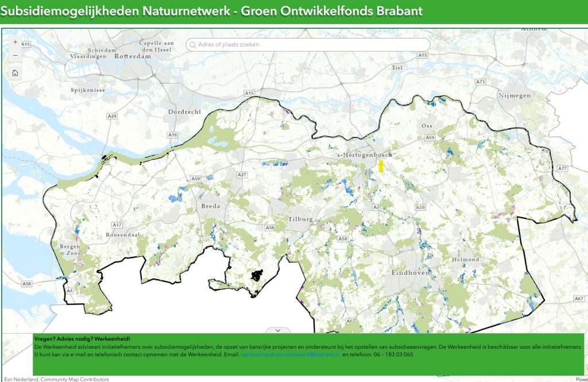Click the 'Adres of plaats zoeken' field

pos(310,45)
